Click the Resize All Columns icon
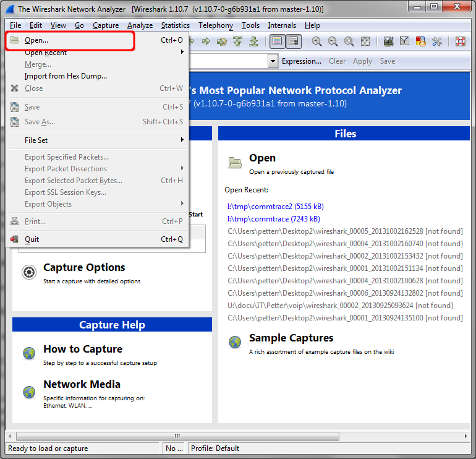The height and width of the screenshot is (459, 476). [365, 41]
